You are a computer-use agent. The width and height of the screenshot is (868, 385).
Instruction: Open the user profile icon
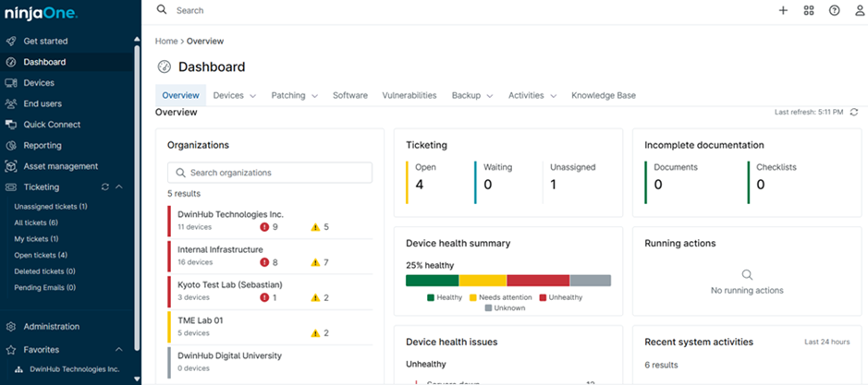coord(859,10)
